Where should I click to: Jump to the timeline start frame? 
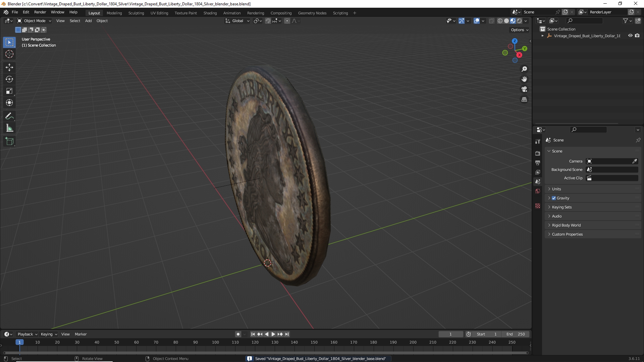click(253, 334)
